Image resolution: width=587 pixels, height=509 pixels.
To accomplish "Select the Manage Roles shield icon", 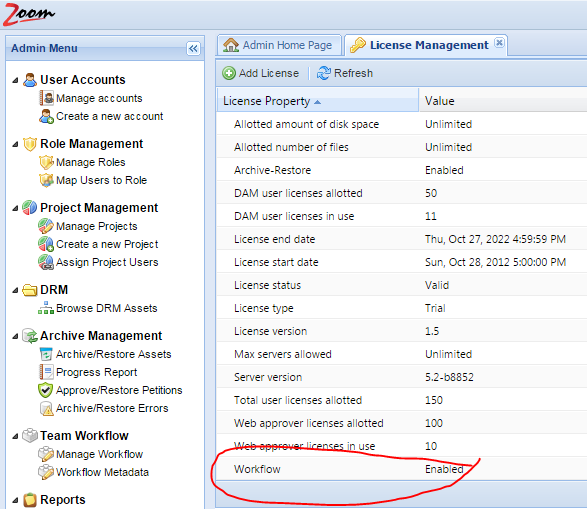I will click(x=46, y=162).
